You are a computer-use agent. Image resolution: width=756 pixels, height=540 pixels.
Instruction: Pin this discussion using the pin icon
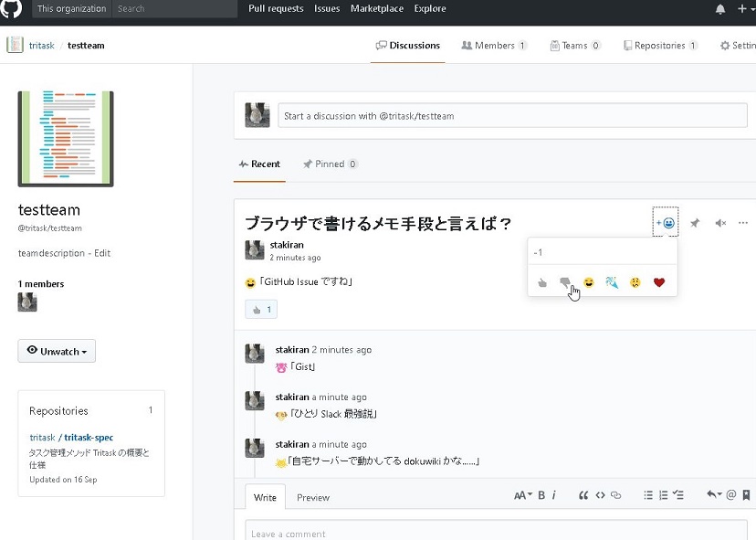tap(694, 222)
